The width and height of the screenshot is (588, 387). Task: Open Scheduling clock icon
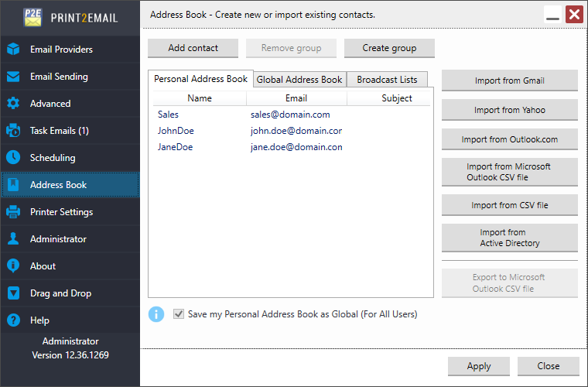click(13, 157)
